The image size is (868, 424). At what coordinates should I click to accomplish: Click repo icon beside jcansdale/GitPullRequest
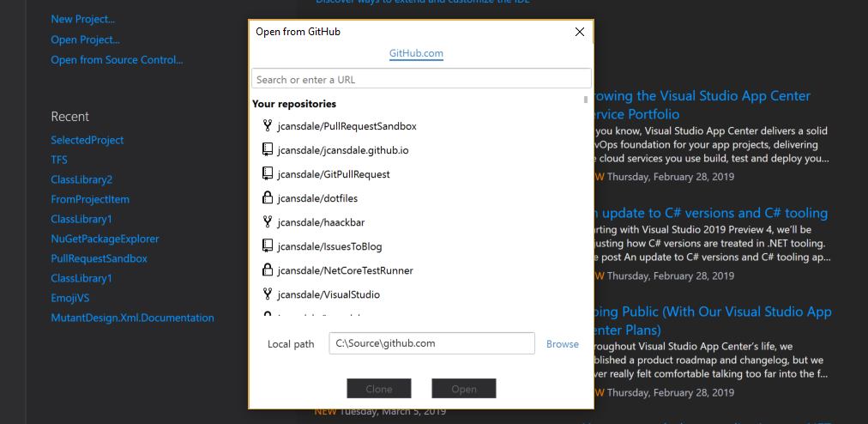[x=268, y=174]
